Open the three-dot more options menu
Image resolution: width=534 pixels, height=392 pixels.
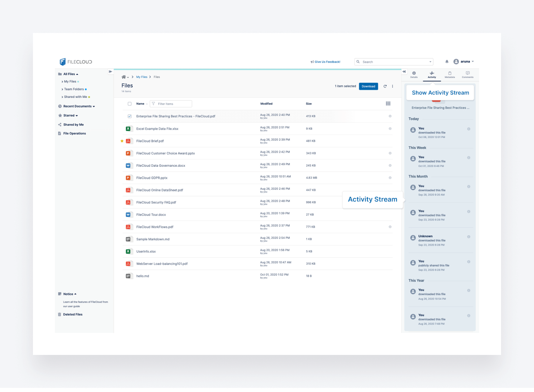pos(393,86)
